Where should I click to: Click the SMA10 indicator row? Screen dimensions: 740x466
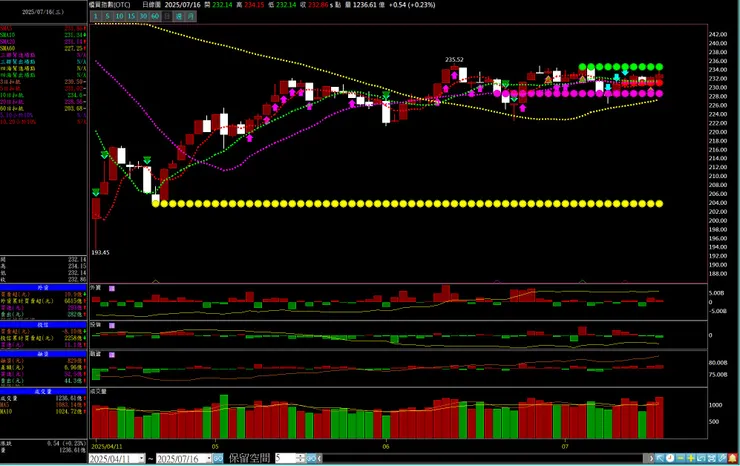click(x=43, y=35)
